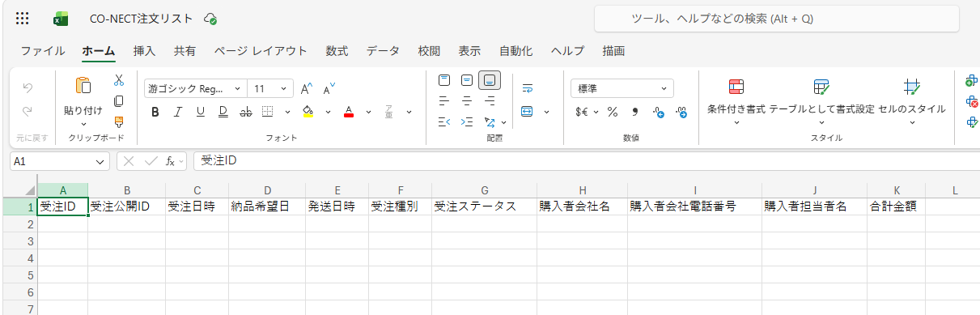Click the cloud saved status icon
The width and height of the screenshot is (980, 315).
[x=210, y=18]
